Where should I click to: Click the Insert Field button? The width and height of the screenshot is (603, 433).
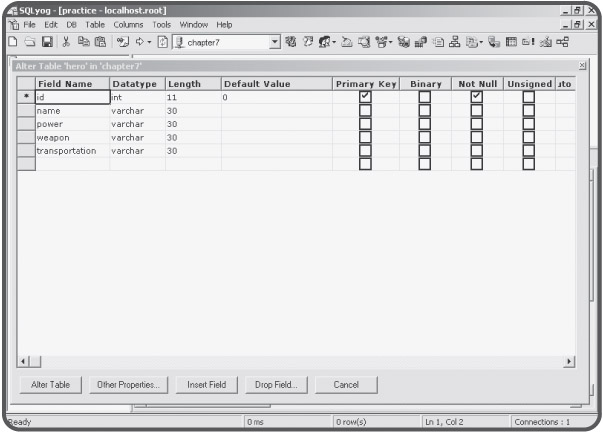[x=207, y=384]
